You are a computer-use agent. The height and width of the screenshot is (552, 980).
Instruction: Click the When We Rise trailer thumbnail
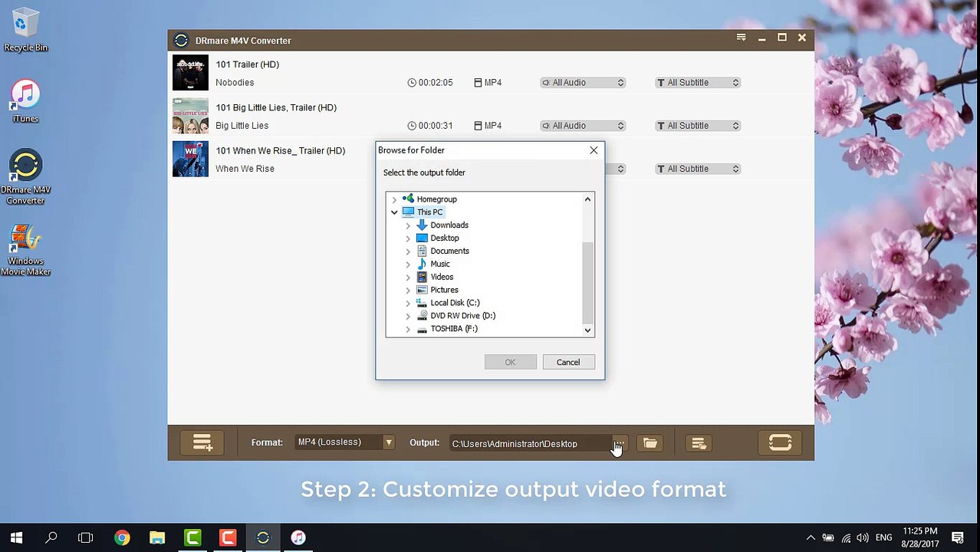coord(190,159)
